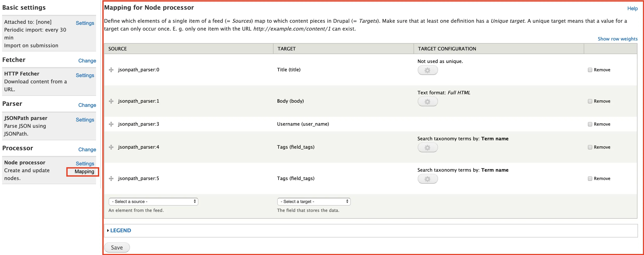Open gear settings for jsonpath_parser:4 Tags
644x255 pixels.
(428, 148)
